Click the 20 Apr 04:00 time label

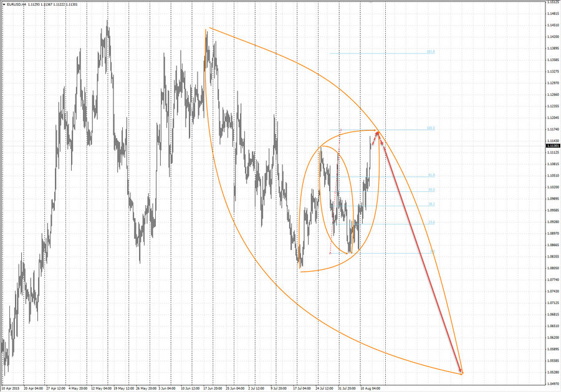click(33, 388)
